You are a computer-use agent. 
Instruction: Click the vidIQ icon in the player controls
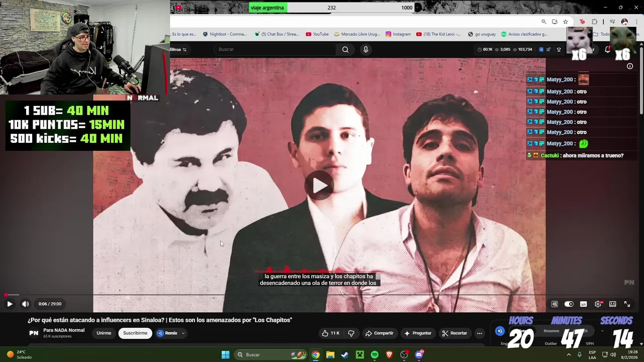pyautogui.click(x=554, y=304)
